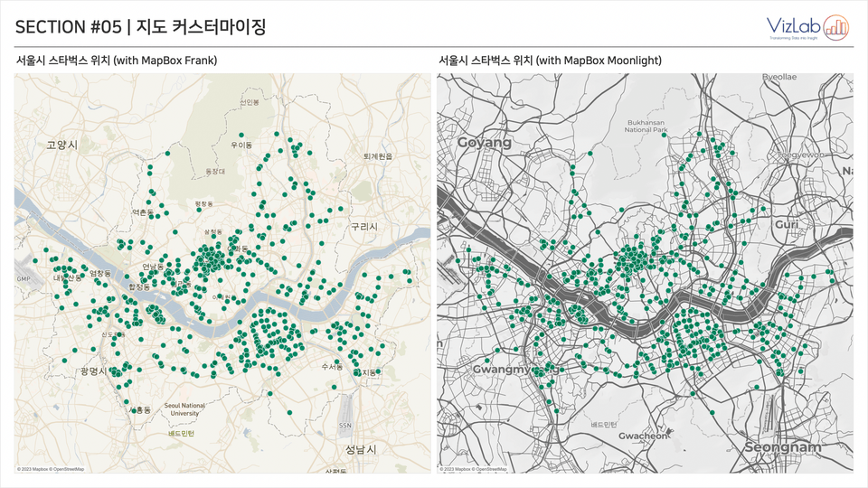
Task: Click the SSN airport label
Action: tap(344, 426)
